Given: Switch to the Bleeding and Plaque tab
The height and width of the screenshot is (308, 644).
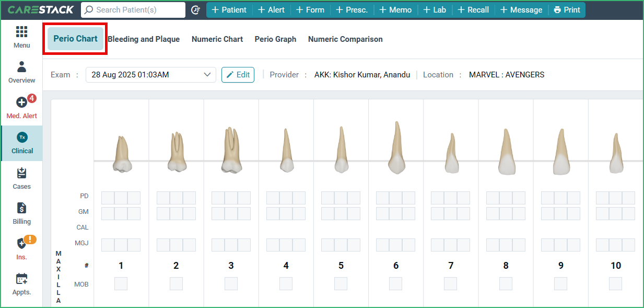Looking at the screenshot, I should click(143, 39).
